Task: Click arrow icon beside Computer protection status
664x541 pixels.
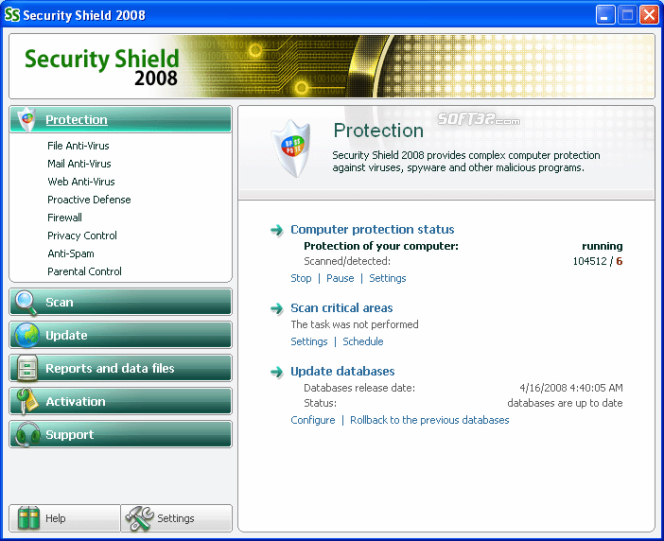Action: [277, 230]
